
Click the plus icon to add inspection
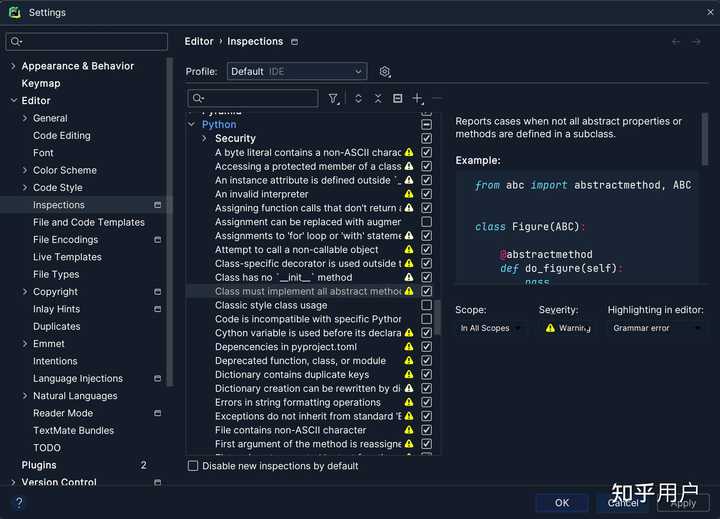pos(417,99)
